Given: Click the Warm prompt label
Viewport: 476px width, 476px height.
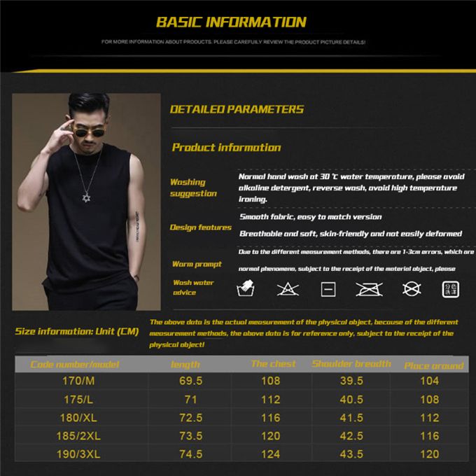Looking at the screenshot, I should coord(197,265).
